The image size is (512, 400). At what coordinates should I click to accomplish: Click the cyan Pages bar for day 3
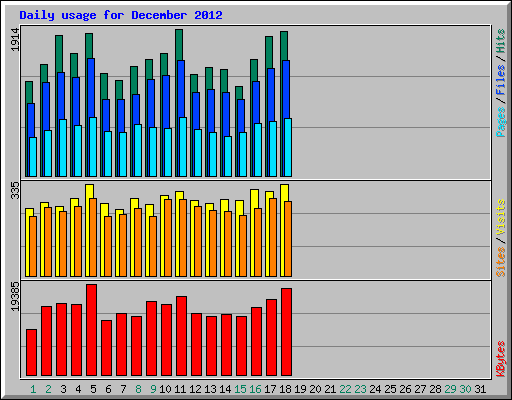(x=63, y=148)
